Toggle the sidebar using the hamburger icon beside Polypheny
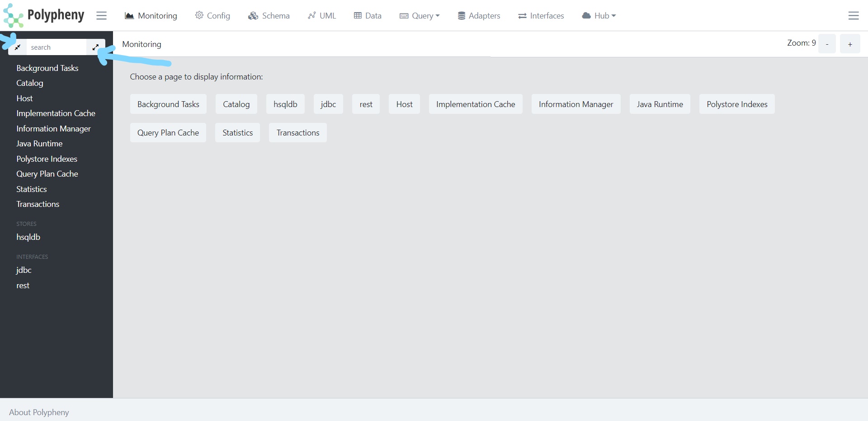 (x=101, y=15)
